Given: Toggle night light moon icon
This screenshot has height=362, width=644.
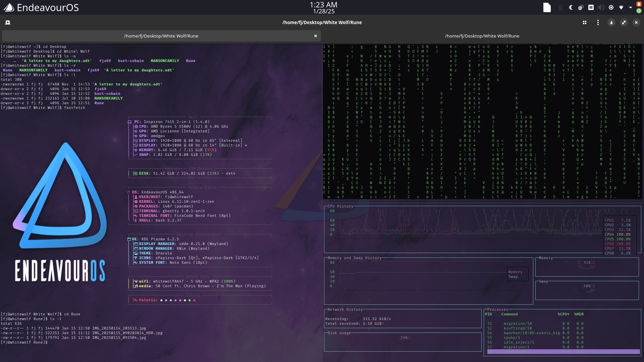Looking at the screenshot, I should [571, 7].
